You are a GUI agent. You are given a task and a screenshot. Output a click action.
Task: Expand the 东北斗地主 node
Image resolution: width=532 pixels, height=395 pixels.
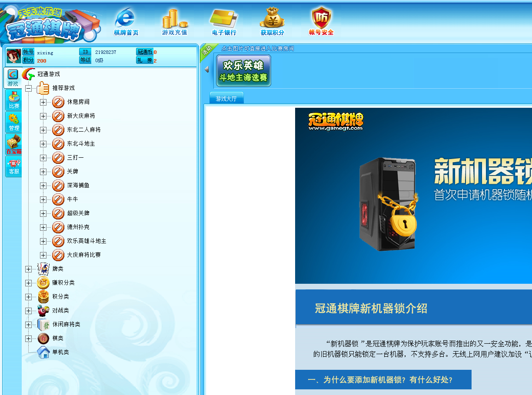coord(43,144)
